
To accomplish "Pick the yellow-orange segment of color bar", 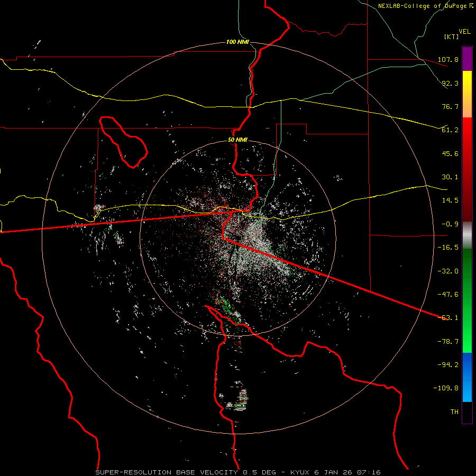I will 467,94.
